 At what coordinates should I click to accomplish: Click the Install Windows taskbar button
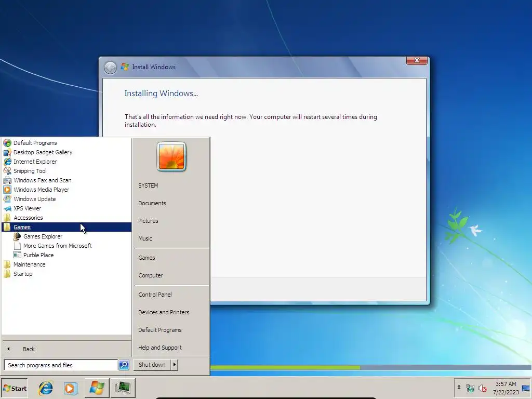coord(97,388)
